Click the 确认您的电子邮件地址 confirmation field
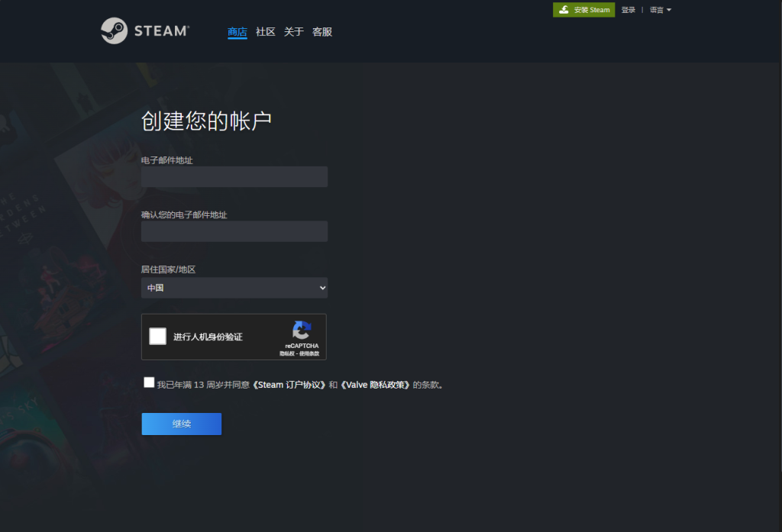The image size is (782, 532). pyautogui.click(x=234, y=231)
